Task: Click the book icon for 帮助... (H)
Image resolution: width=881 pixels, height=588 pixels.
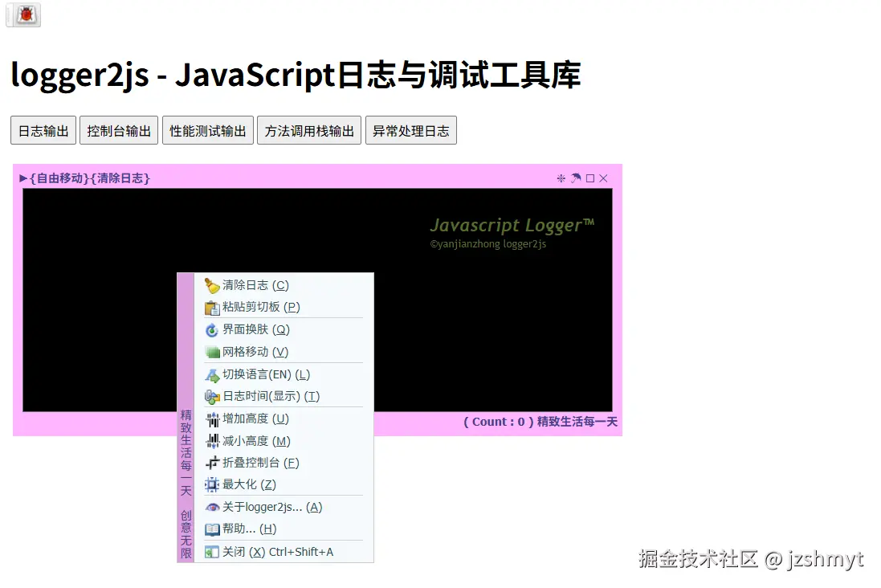Action: click(x=212, y=529)
